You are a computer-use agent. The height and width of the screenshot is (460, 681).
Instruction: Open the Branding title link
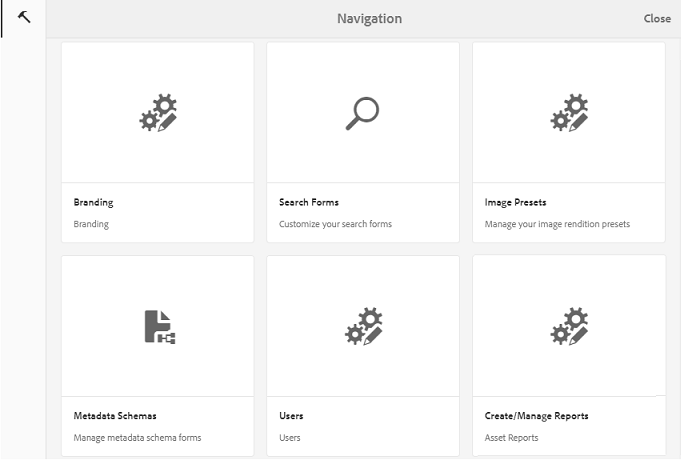tap(93, 202)
